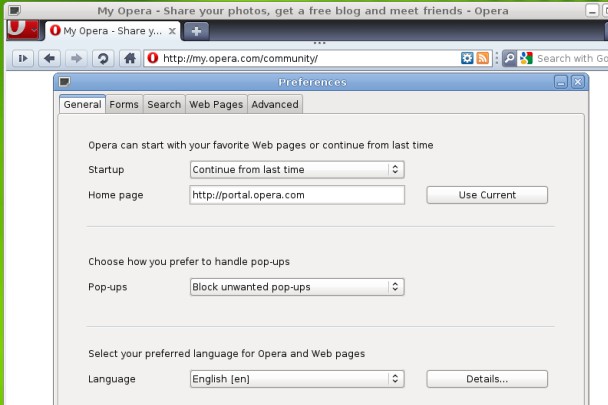Switch to the Web Pages tab
Viewport: 608px width, 405px height.
tap(216, 104)
